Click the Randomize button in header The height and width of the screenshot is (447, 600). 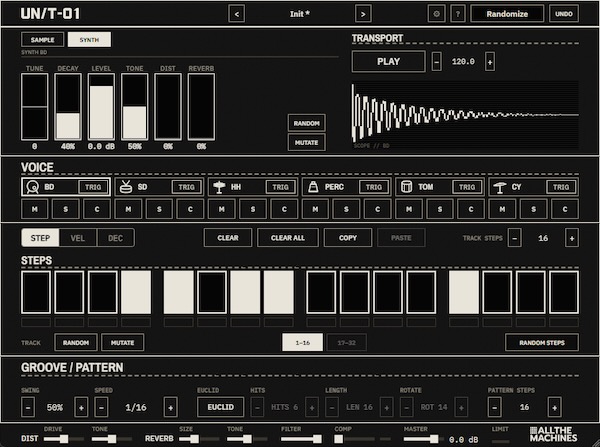pos(507,14)
